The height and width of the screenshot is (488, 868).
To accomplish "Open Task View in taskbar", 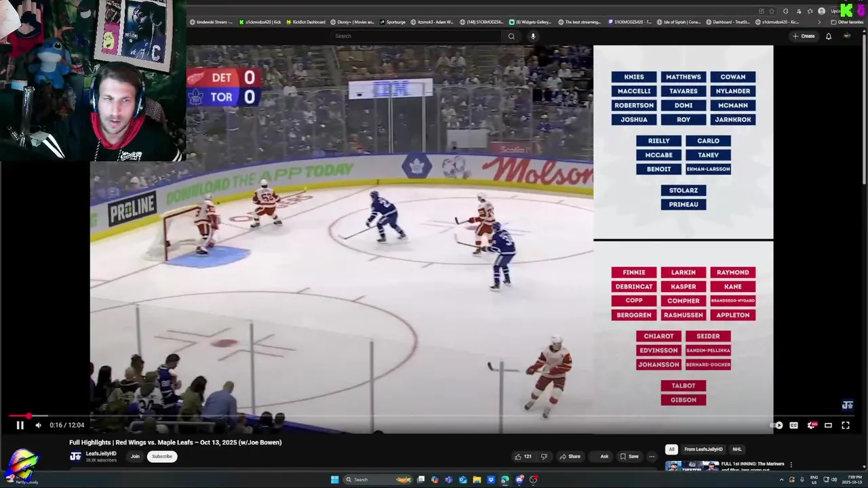I will [x=420, y=479].
